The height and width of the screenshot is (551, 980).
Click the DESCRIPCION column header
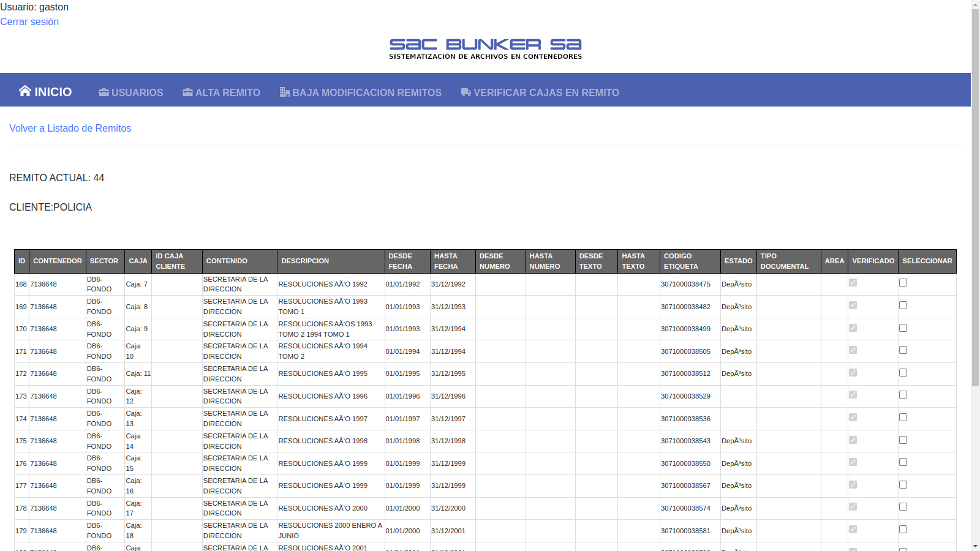[x=305, y=261]
